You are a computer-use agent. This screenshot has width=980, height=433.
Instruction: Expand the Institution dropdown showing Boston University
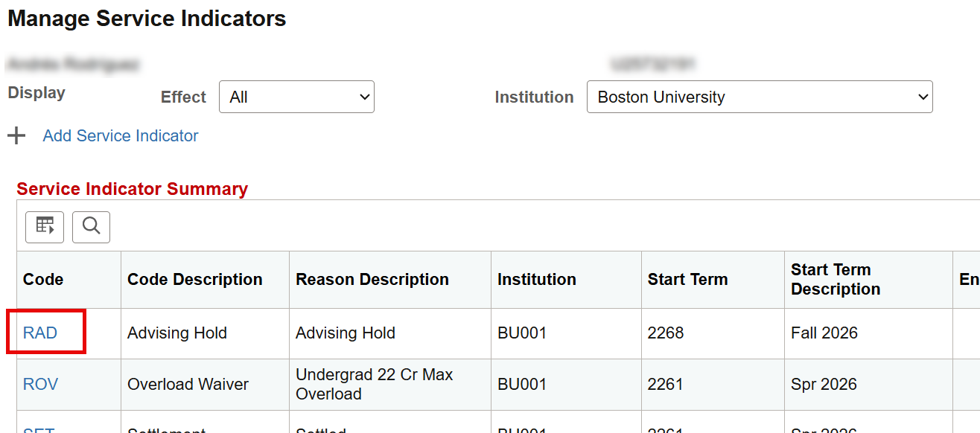click(x=759, y=97)
